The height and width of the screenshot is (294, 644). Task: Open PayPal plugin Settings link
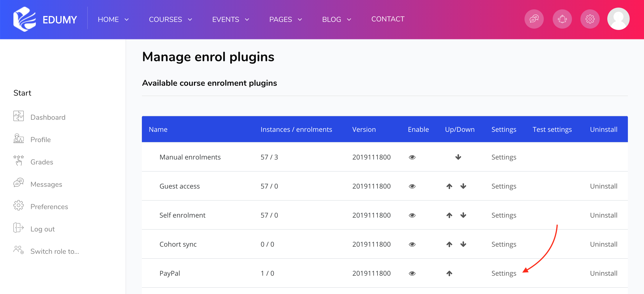tap(504, 273)
